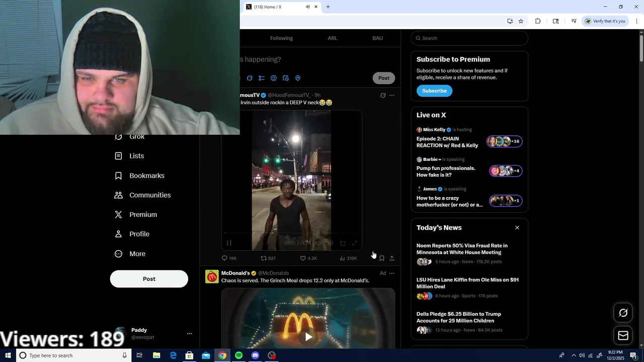The height and width of the screenshot is (362, 644).
Task: Open Lists in the sidebar
Action: 130,156
